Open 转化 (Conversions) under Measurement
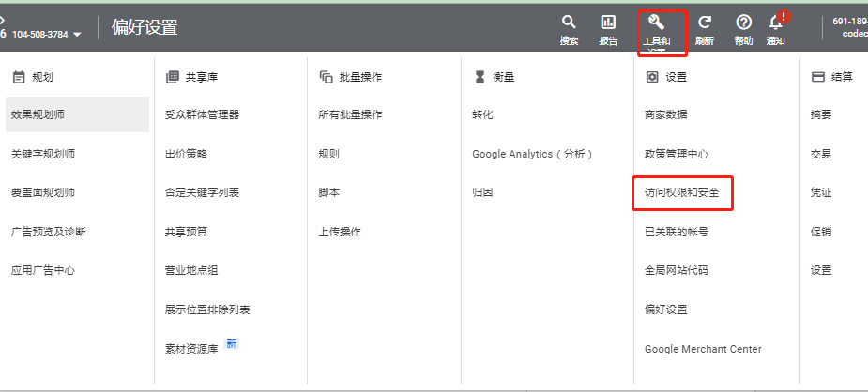This screenshot has width=868, height=392. pos(482,114)
